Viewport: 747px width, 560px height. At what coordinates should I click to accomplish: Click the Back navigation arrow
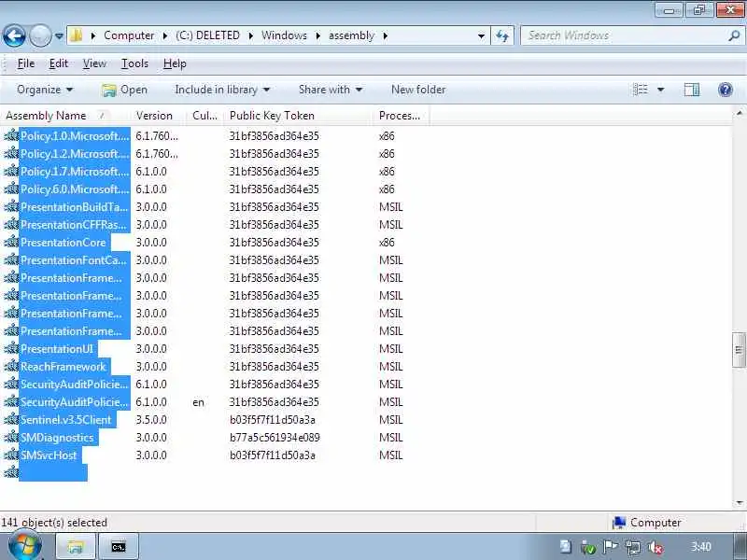tap(14, 35)
